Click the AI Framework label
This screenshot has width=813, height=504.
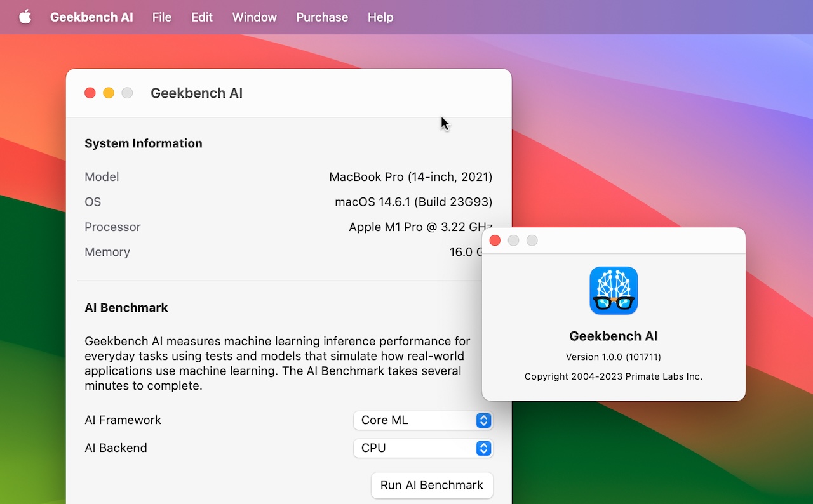tap(123, 420)
